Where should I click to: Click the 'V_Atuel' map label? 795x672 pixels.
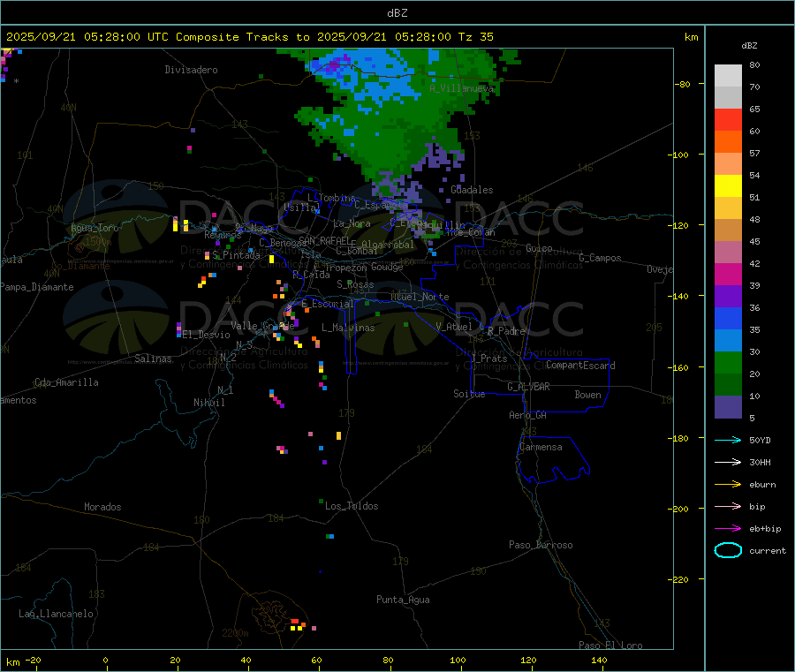click(x=454, y=327)
